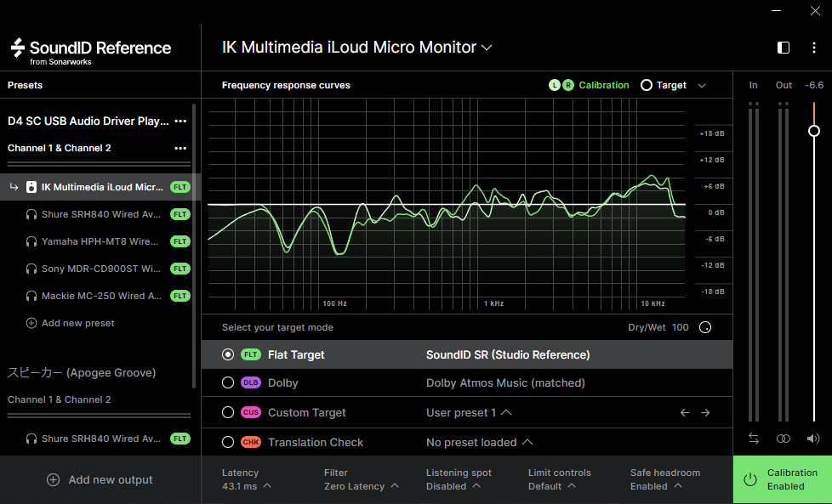832x504 pixels.
Task: Click the Flat Target label
Action: pyautogui.click(x=296, y=354)
